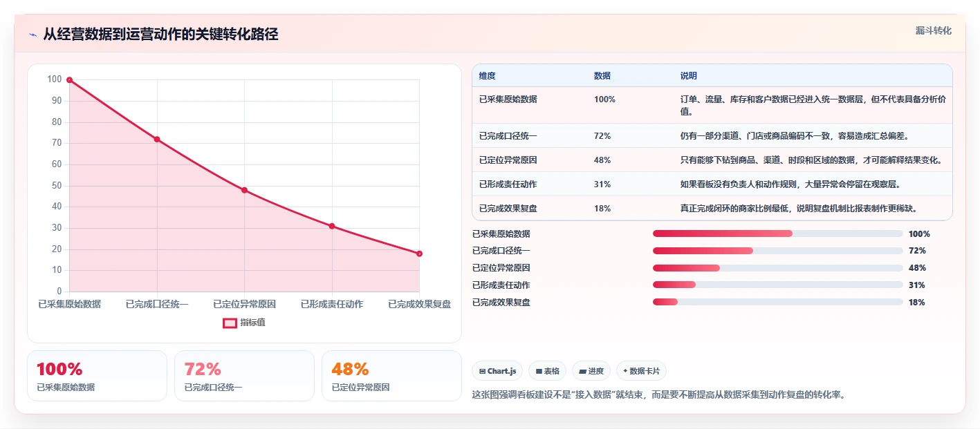Click the 72% 已完成口径统一 stat card
This screenshot has height=429, width=980.
244,376
